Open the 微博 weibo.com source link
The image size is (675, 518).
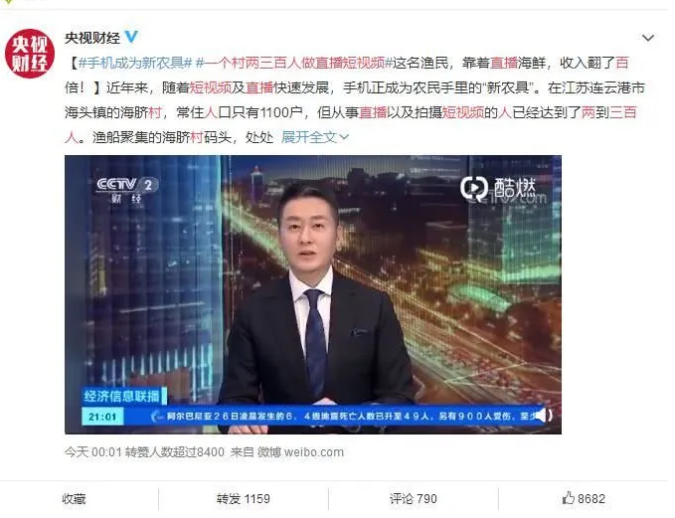coord(300,452)
